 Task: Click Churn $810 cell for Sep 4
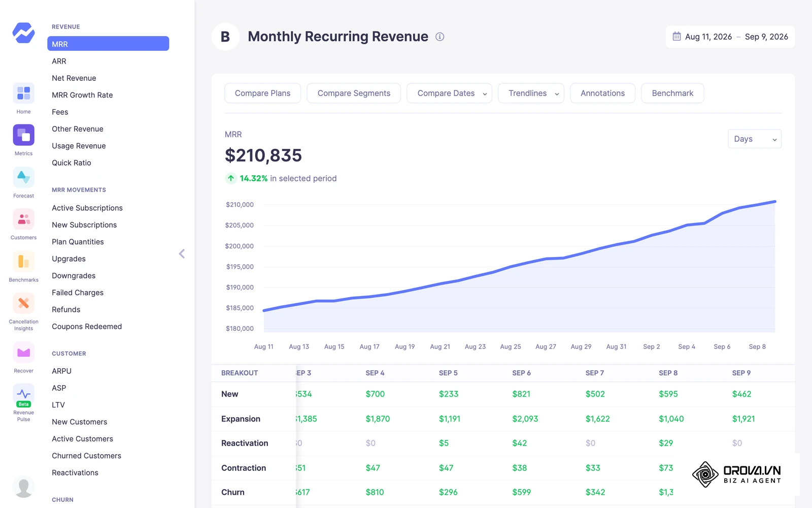375,492
